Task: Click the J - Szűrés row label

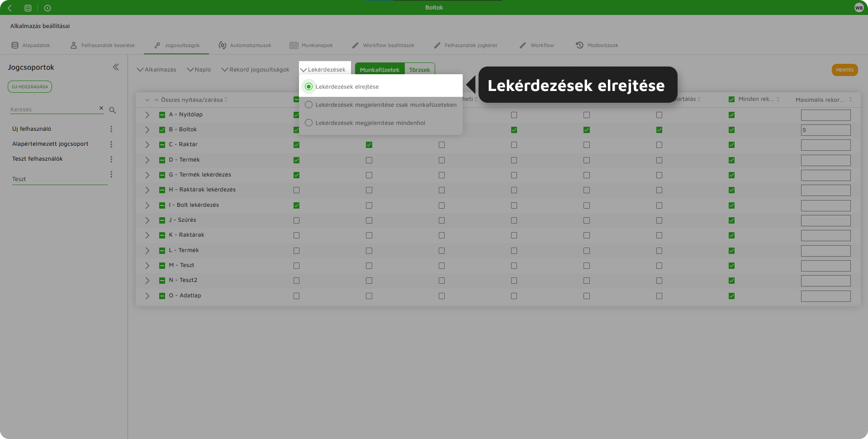Action: tap(182, 220)
